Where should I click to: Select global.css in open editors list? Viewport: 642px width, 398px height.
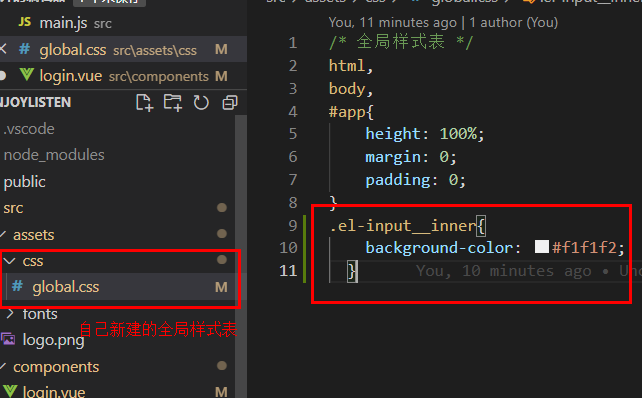123,50
